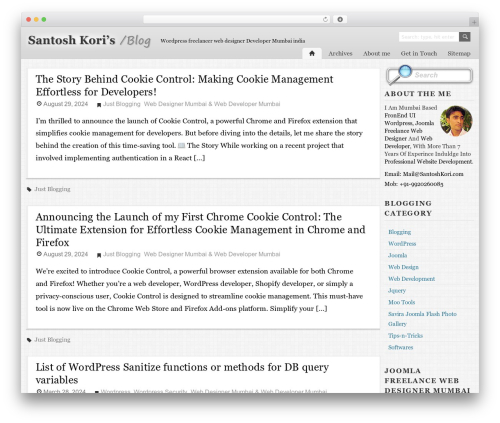500x423 pixels.
Task: Click the browser reload icon
Action: 325,20
